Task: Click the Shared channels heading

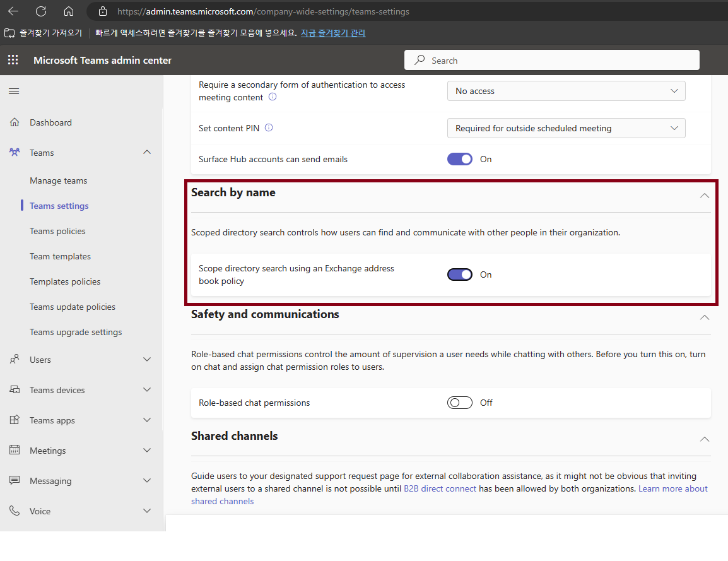Action: (235, 435)
